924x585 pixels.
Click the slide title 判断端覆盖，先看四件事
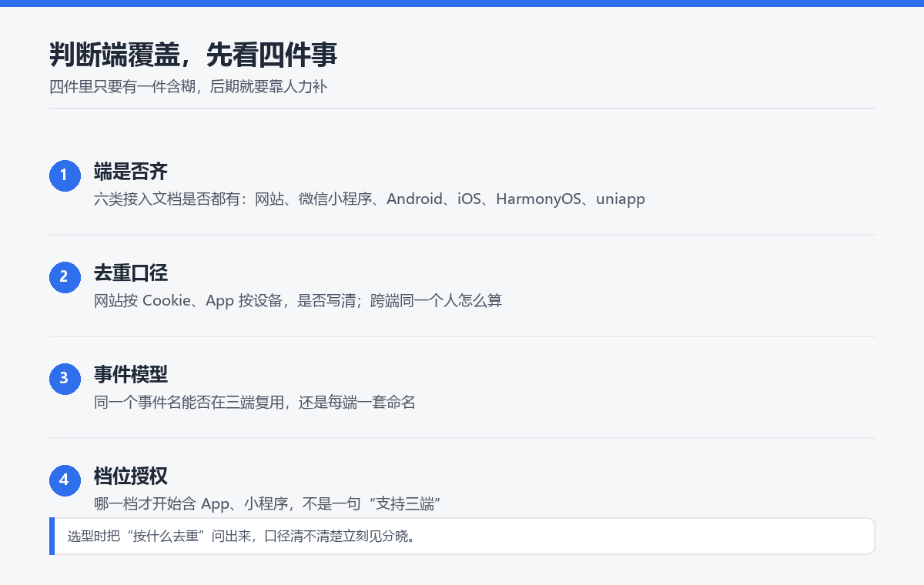point(193,55)
